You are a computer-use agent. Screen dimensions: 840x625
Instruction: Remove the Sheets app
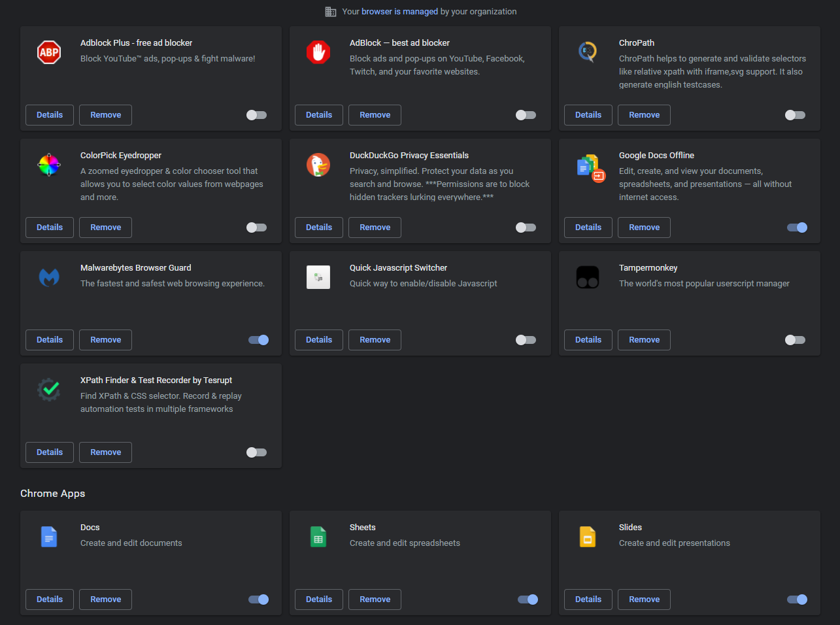coord(375,600)
